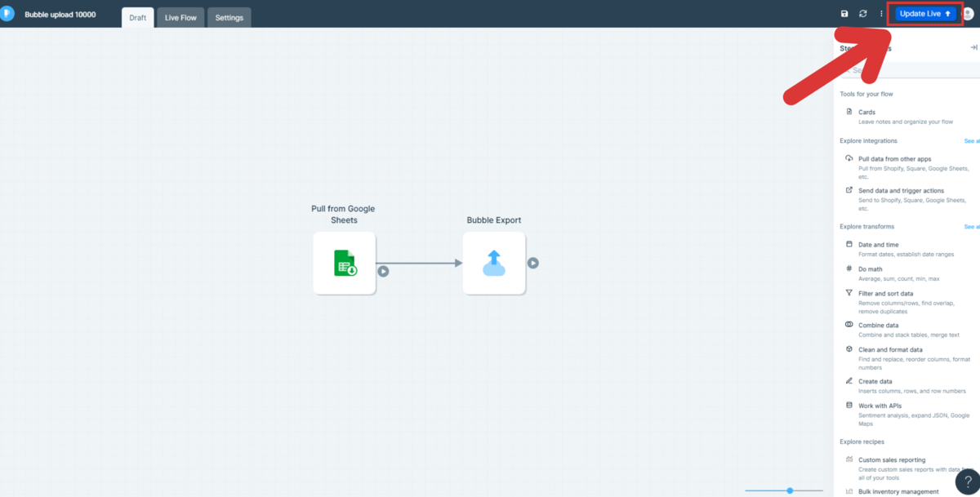980x497 pixels.
Task: Open the three-dot more options menu
Action: click(881, 14)
